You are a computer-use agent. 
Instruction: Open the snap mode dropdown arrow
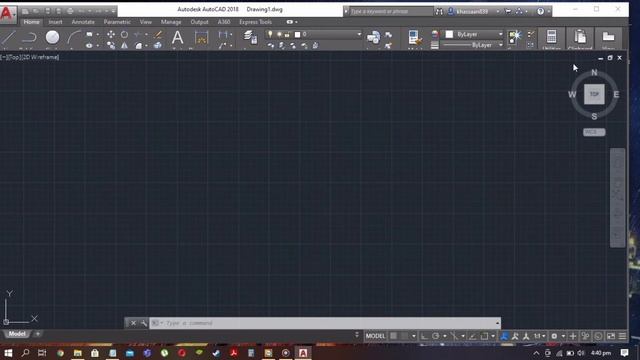(413, 336)
